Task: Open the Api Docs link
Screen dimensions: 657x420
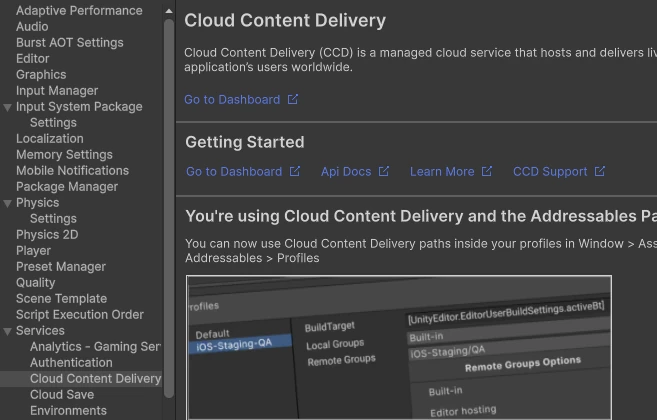Action: [x=346, y=171]
